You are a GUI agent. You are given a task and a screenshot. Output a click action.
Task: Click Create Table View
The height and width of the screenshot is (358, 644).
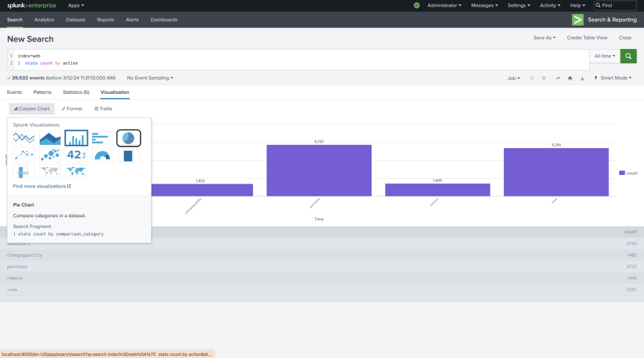[x=587, y=38]
